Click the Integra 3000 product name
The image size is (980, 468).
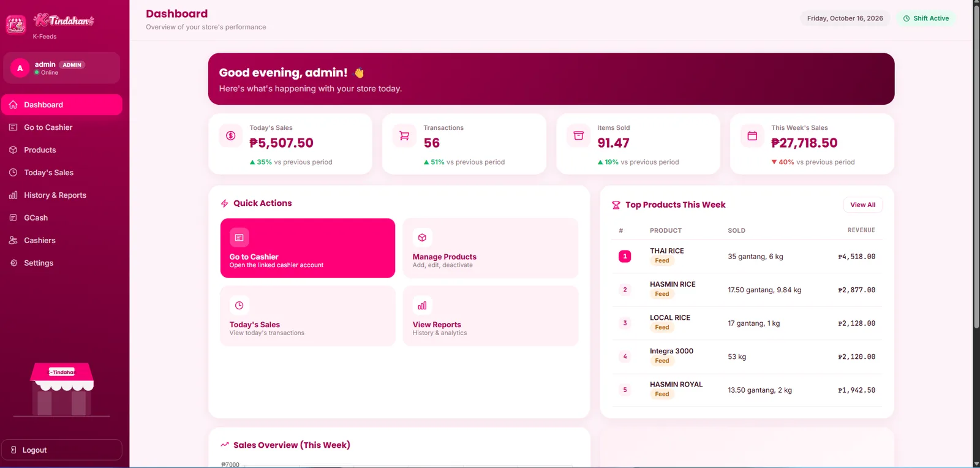(671, 351)
